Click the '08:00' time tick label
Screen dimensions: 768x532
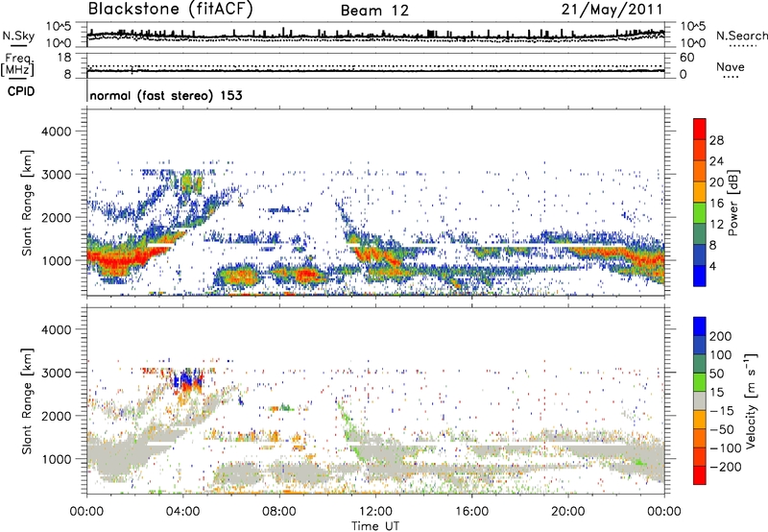click(x=279, y=512)
